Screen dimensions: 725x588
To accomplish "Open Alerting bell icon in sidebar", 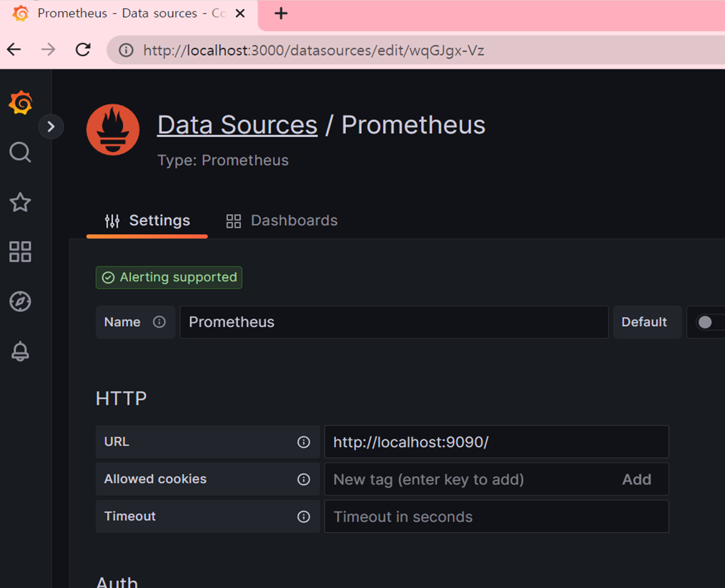I will pos(20,351).
